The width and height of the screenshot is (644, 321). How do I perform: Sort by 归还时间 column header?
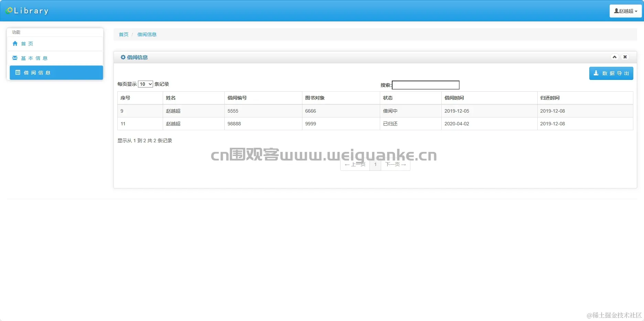tap(585, 98)
